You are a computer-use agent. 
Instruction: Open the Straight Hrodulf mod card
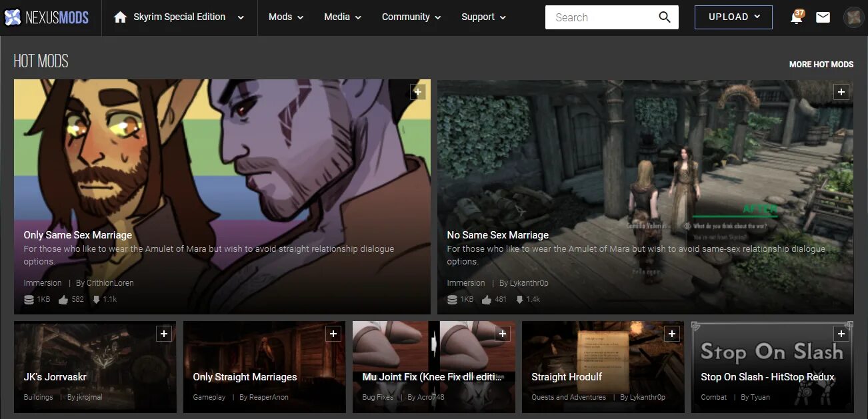(603, 367)
